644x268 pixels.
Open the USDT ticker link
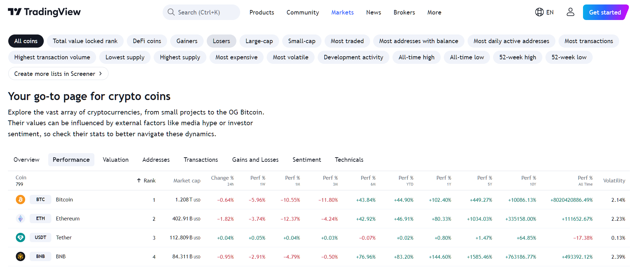click(40, 237)
